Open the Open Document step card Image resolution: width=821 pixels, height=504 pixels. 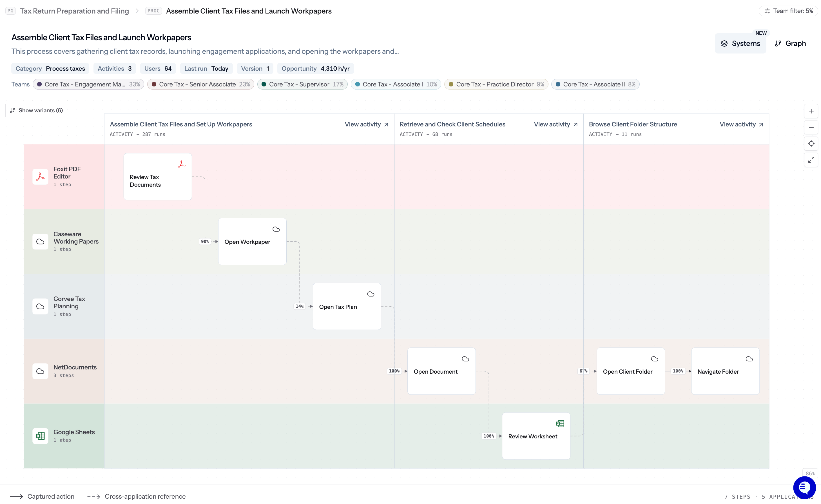442,371
